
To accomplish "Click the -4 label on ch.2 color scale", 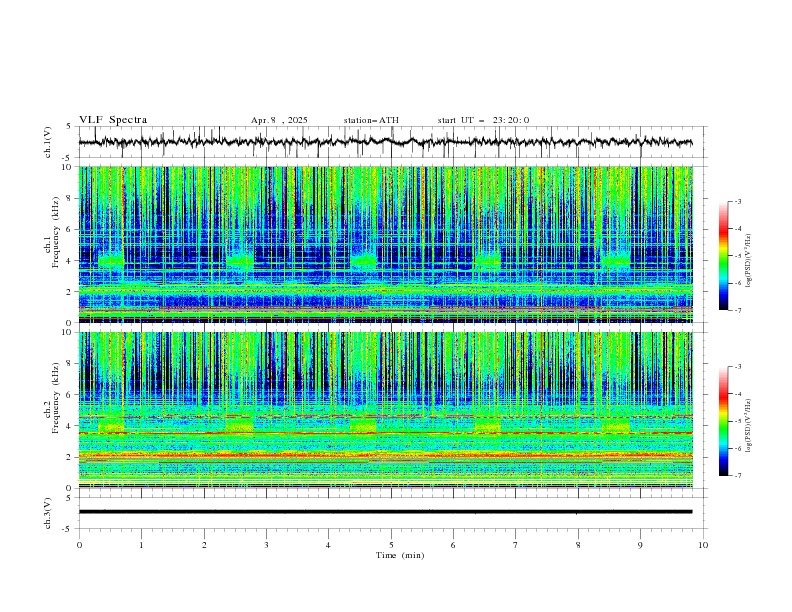I will [738, 394].
